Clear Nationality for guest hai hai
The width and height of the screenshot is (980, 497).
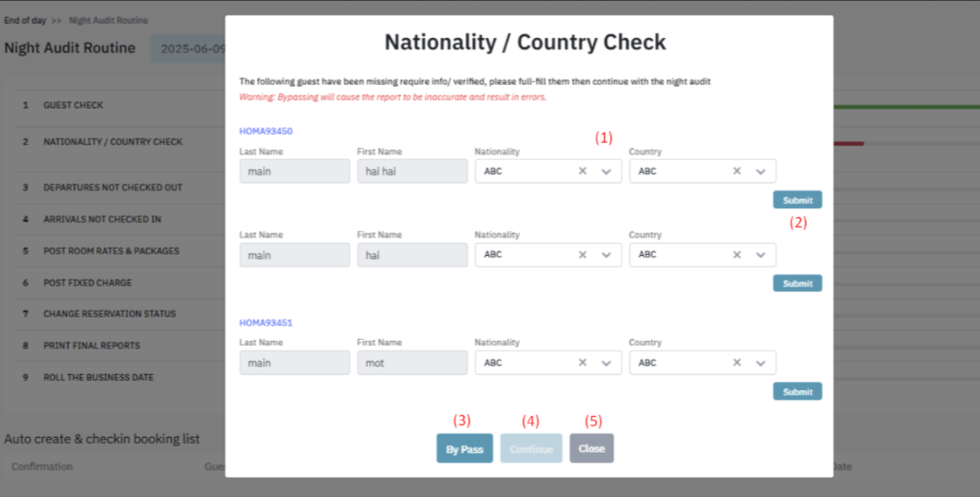[x=582, y=171]
